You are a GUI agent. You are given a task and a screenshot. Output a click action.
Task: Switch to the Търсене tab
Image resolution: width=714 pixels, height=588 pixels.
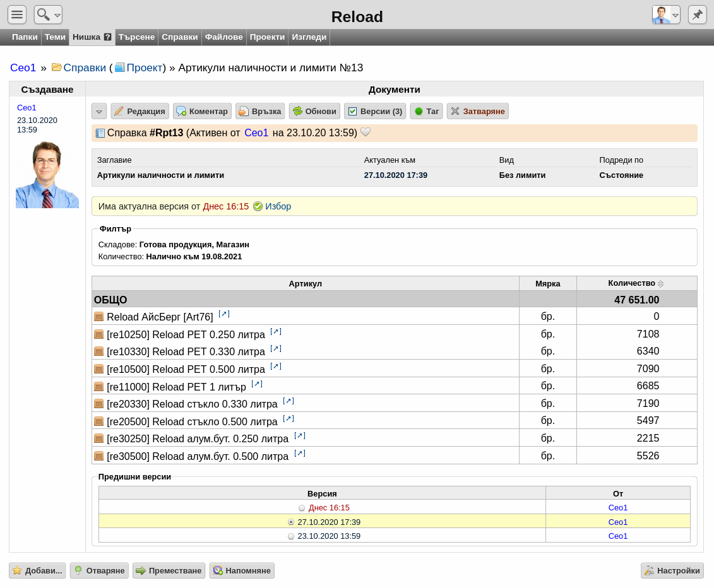[136, 37]
